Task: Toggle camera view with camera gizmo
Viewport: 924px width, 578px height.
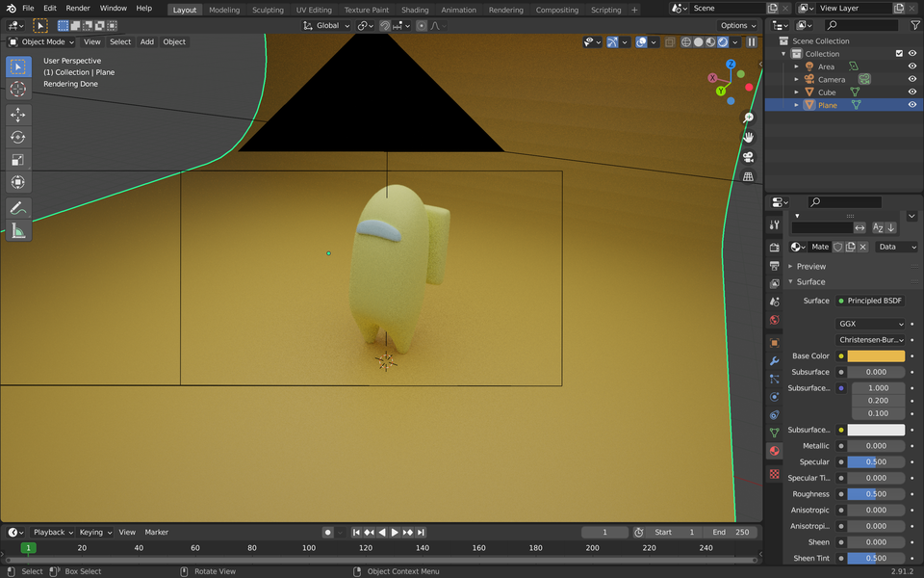Action: [748, 157]
